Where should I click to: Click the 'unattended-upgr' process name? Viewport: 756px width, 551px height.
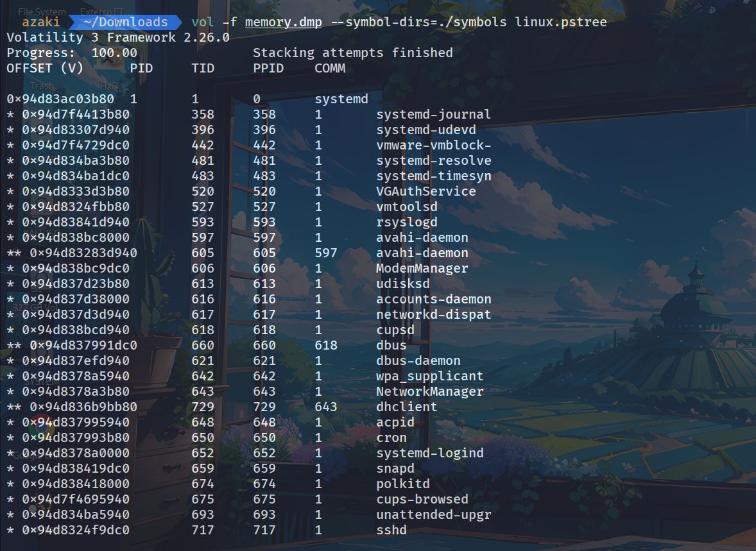(x=433, y=516)
